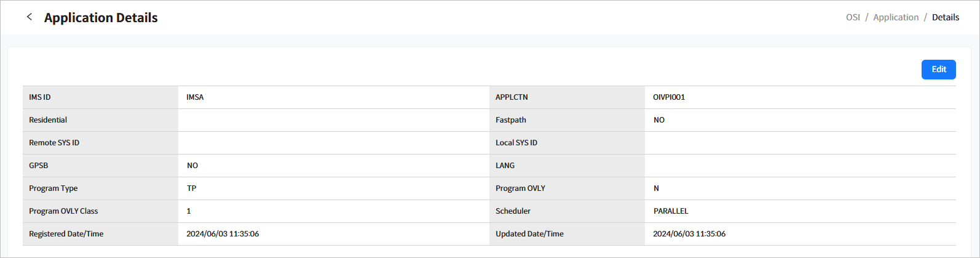Click the Registered Date/Time timestamp value

223,234
